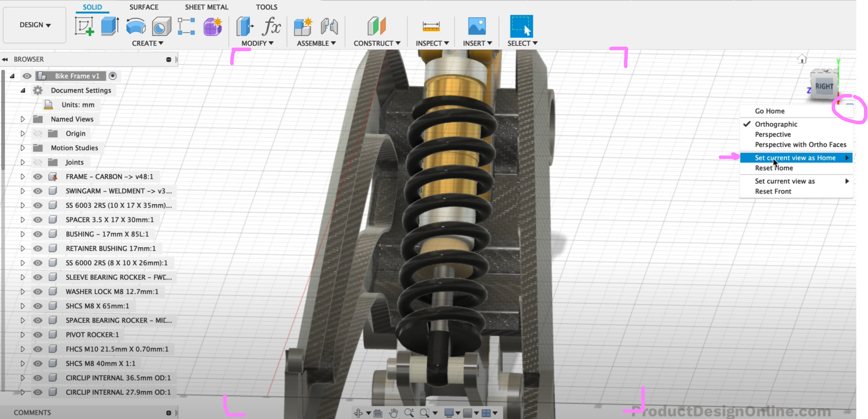Select the Revolve tool icon
This screenshot has height=419, width=868.
pyautogui.click(x=136, y=26)
